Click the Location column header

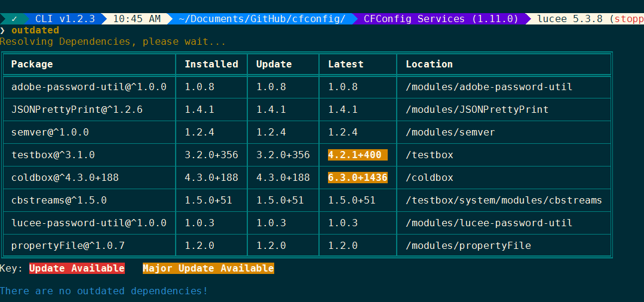point(430,64)
